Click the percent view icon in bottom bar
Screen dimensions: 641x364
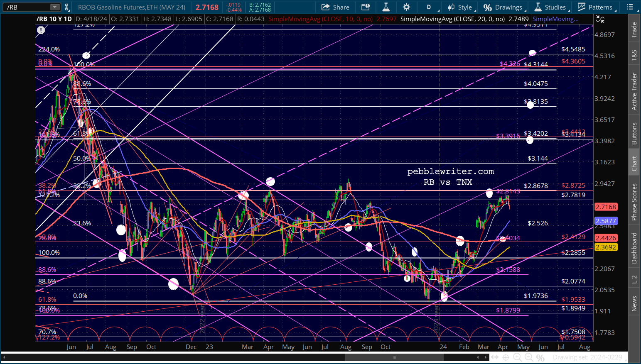[540, 357]
